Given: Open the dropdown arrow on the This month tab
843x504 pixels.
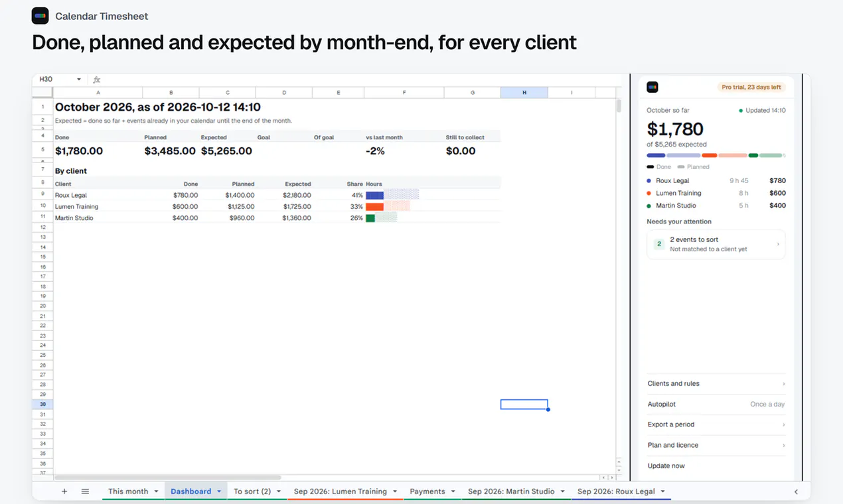Looking at the screenshot, I should (157, 491).
